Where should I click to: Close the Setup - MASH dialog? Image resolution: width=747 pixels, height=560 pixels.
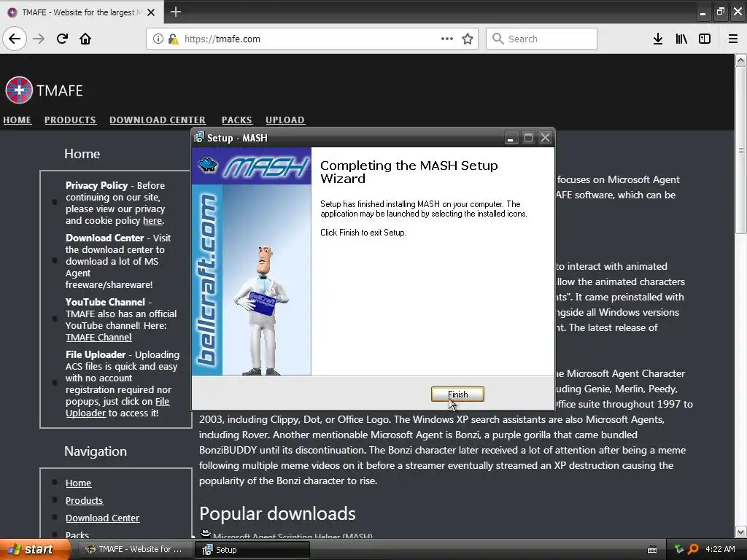(546, 138)
